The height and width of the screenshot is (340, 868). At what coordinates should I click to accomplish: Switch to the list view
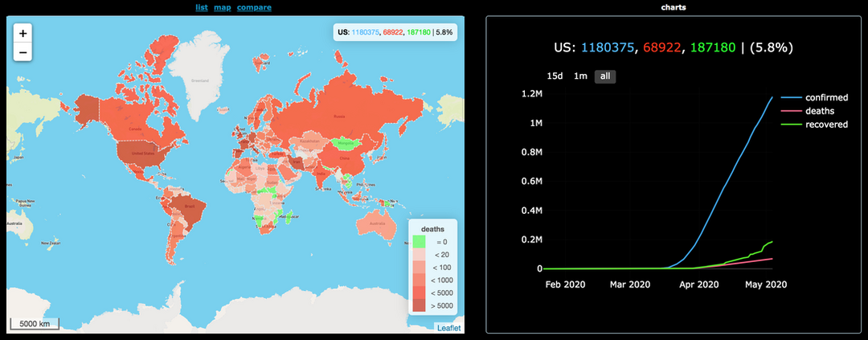202,7
